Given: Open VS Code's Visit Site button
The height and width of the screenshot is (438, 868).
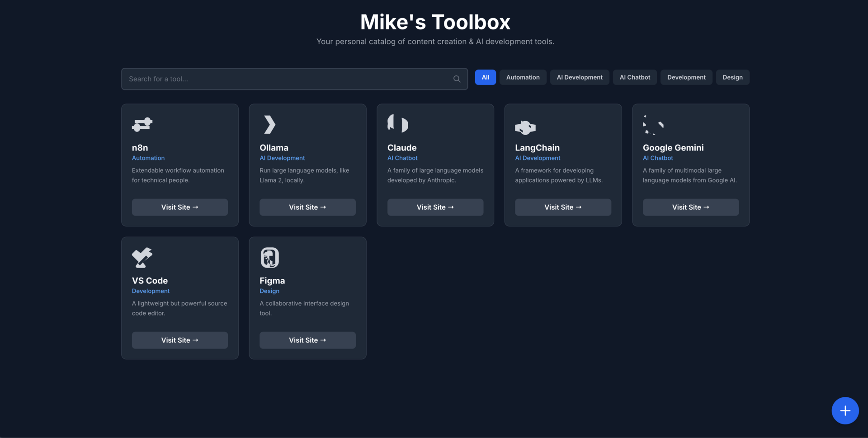Looking at the screenshot, I should 180,340.
